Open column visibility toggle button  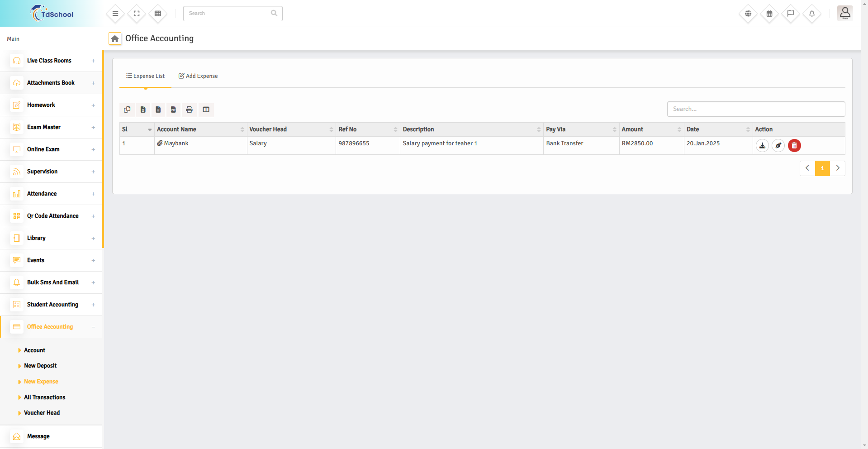(206, 110)
